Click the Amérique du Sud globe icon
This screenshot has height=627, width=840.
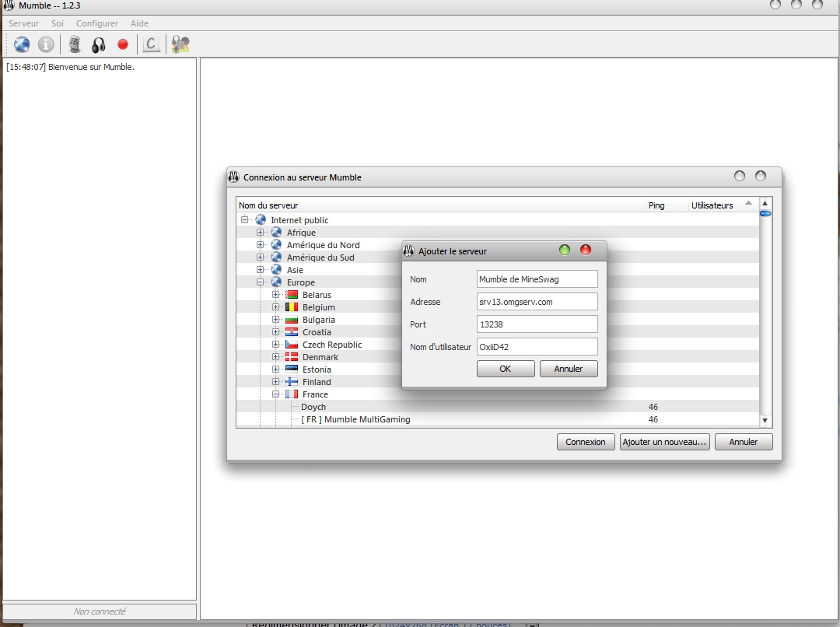276,257
